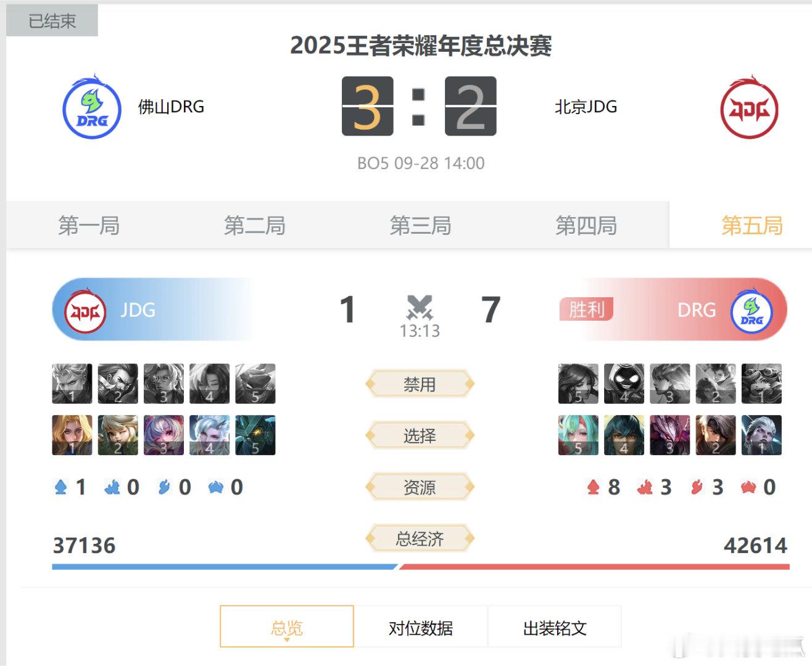
Task: Click the DRG logo in red banner
Action: [x=752, y=311]
